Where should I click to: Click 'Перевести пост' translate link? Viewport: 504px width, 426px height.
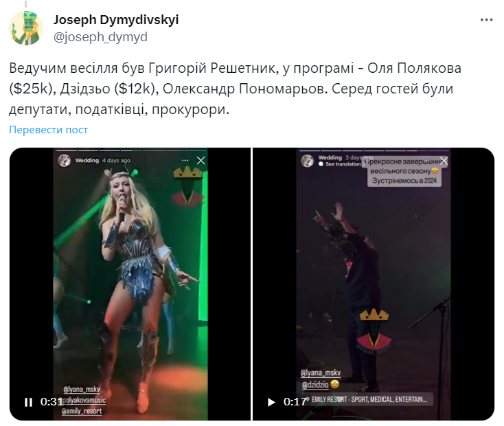point(48,130)
